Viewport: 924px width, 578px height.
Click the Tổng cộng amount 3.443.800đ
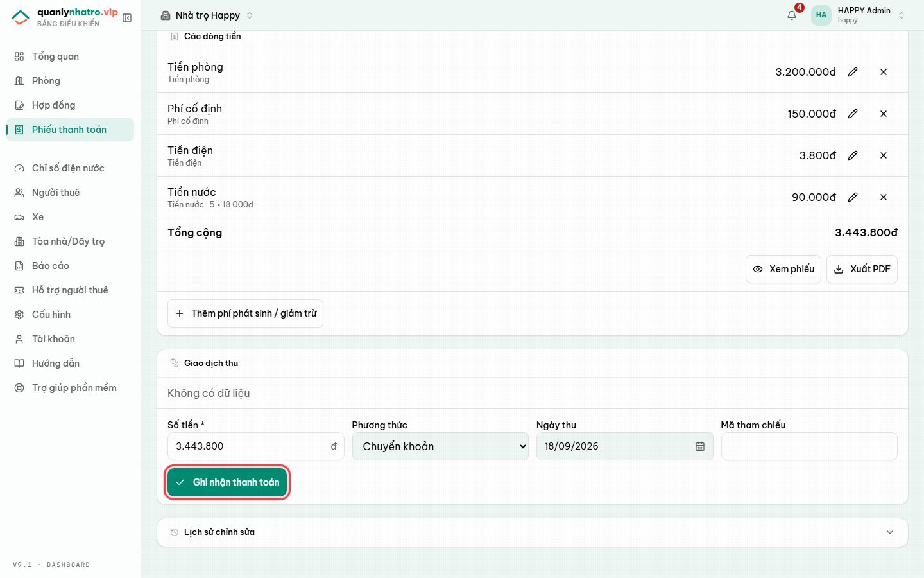866,232
